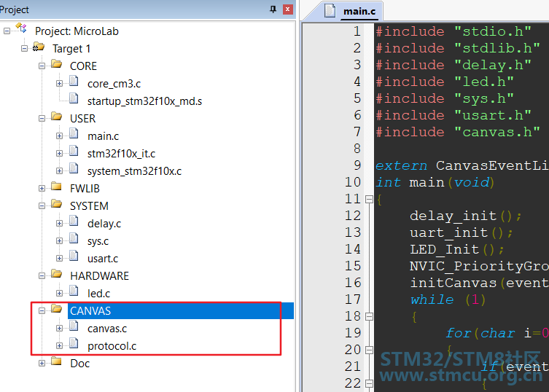Screen dimensions: 549x392
Task: Collapse the HARDWARE group
Action: [x=42, y=276]
